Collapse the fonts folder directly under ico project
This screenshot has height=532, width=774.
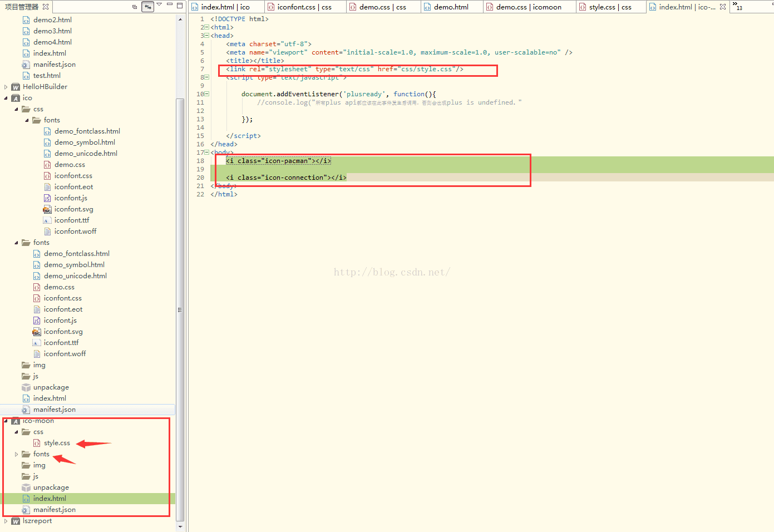pos(16,243)
